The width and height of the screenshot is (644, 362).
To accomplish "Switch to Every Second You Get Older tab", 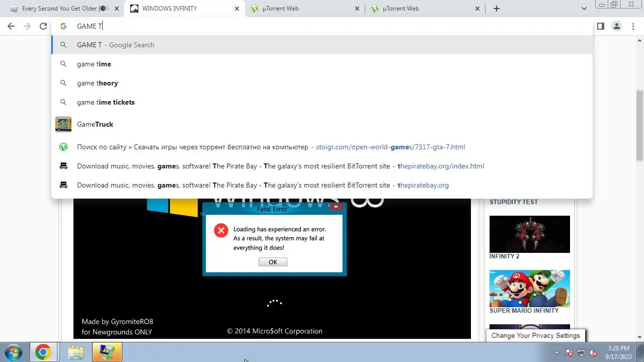I will pos(65,9).
